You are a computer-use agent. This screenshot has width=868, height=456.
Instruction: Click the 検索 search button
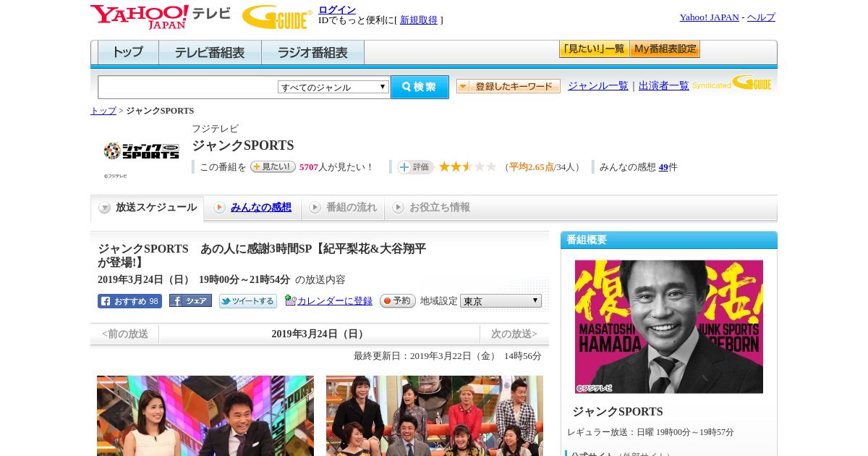[420, 87]
